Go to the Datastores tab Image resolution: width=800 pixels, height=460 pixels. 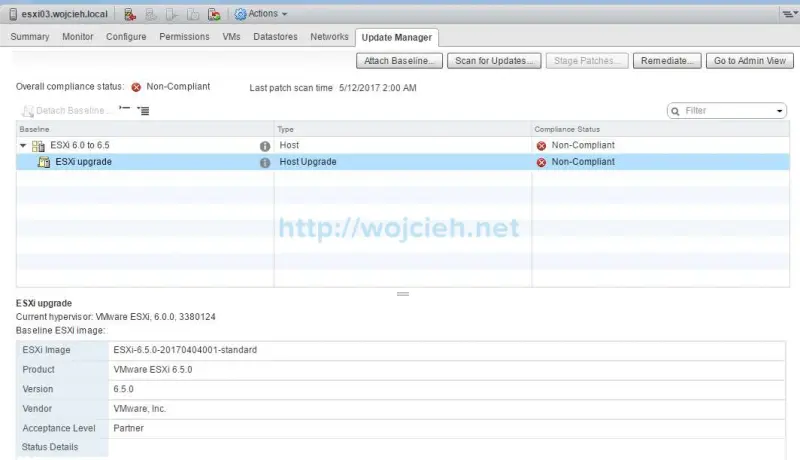(276, 37)
